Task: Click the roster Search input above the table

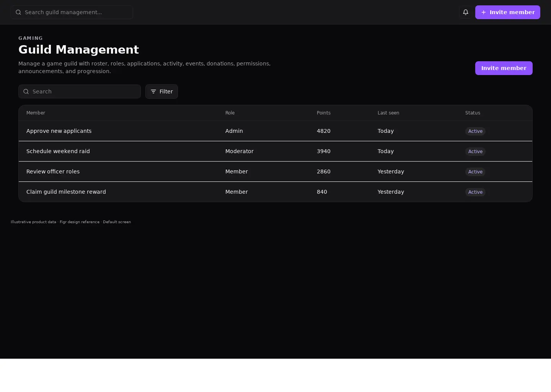Action: [x=80, y=91]
